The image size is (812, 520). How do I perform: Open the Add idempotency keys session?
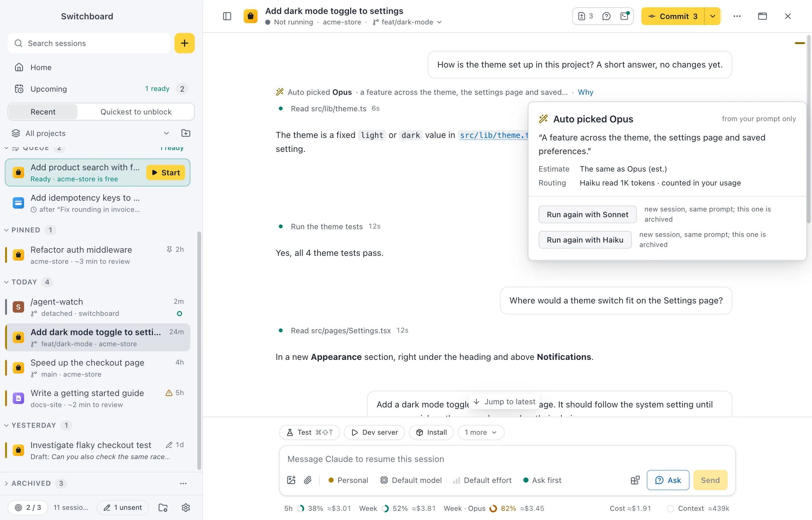click(97, 203)
